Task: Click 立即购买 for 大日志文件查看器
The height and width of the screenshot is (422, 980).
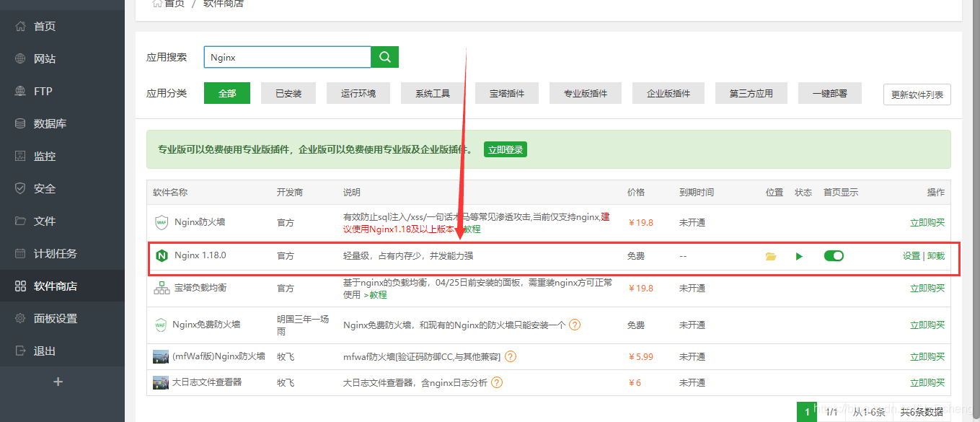Action: [x=927, y=383]
